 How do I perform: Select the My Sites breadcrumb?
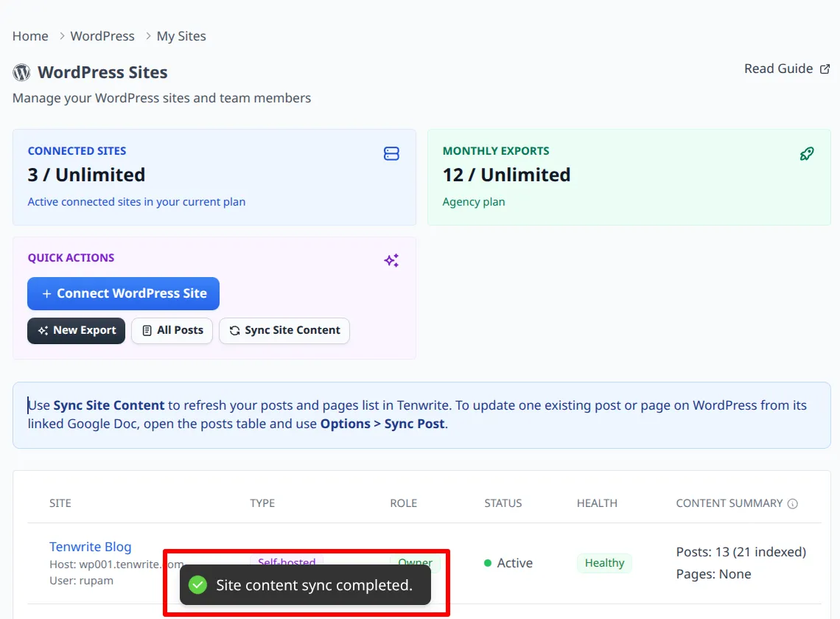[181, 36]
